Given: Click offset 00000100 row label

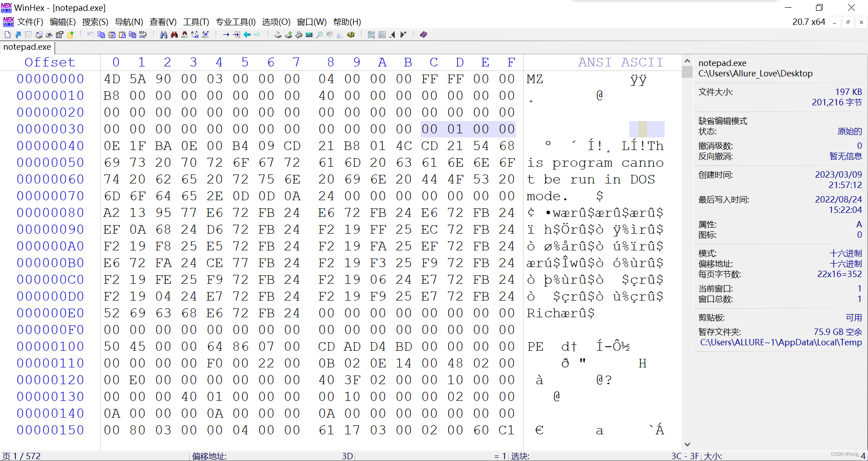Looking at the screenshot, I should tap(50, 347).
